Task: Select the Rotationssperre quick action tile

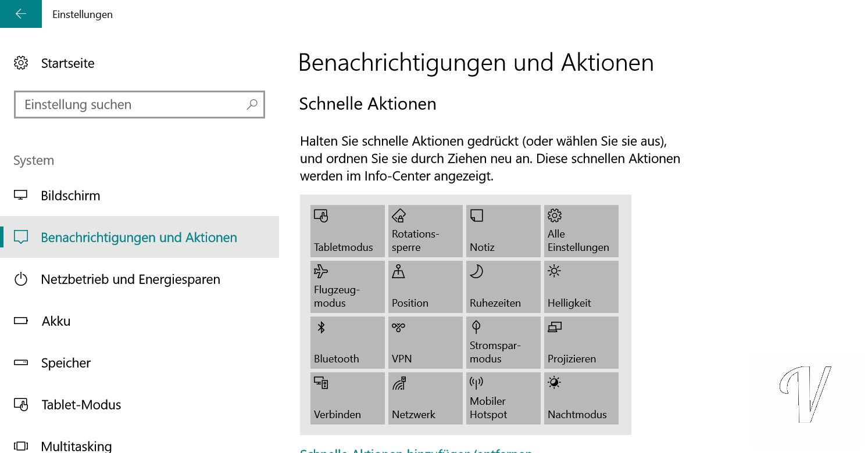Action: tap(425, 231)
